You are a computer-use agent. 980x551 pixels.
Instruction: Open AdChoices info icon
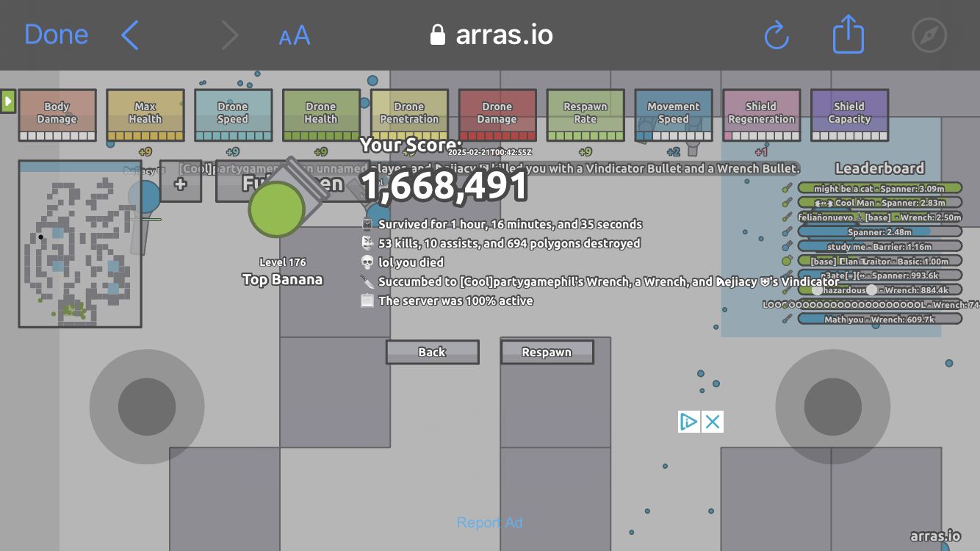[689, 421]
